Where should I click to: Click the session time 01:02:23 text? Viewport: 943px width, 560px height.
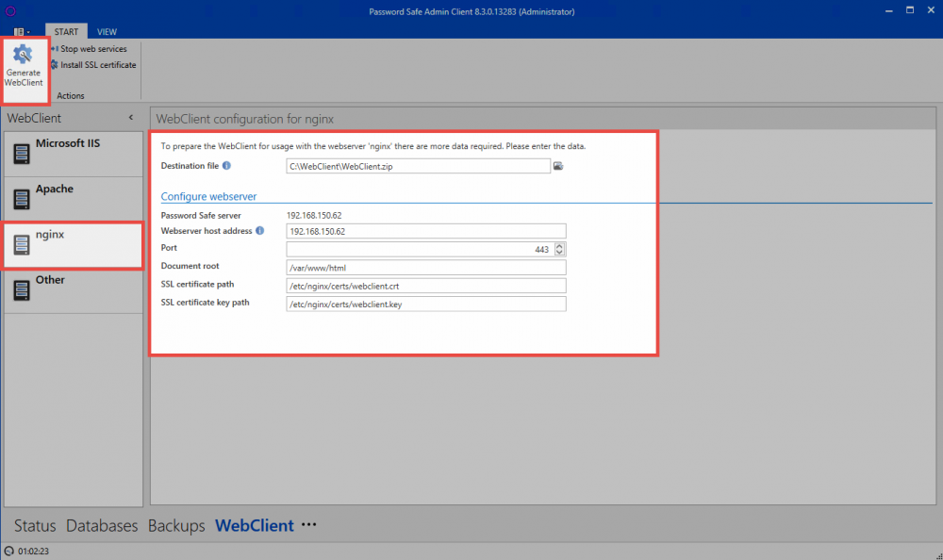coord(33,551)
